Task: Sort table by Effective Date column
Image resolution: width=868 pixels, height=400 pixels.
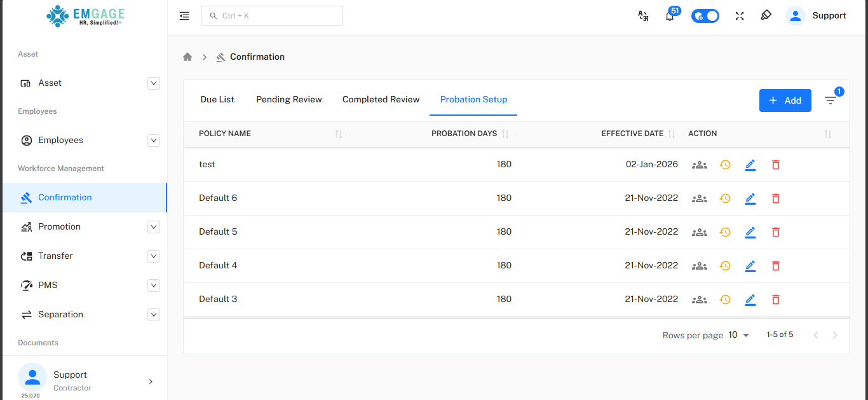Action: point(673,134)
